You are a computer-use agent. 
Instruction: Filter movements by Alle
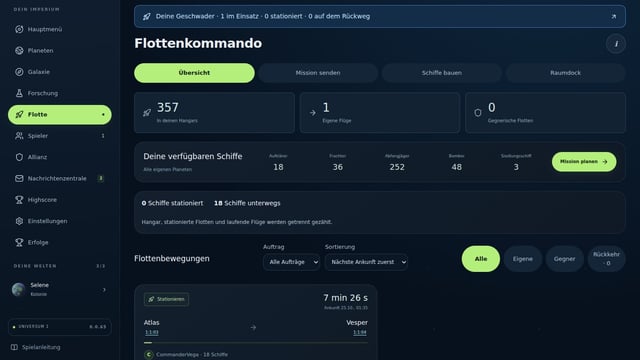481,259
